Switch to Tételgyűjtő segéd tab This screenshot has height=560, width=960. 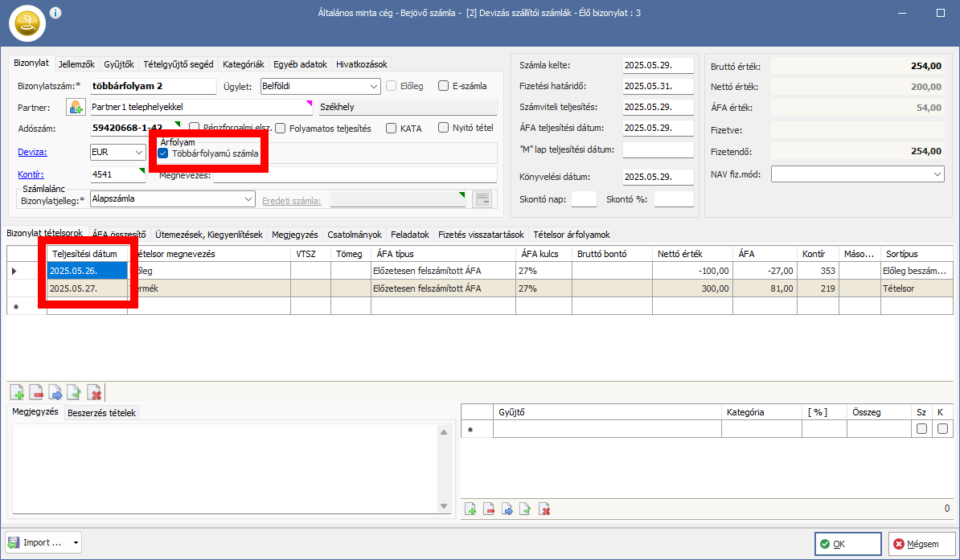click(178, 64)
